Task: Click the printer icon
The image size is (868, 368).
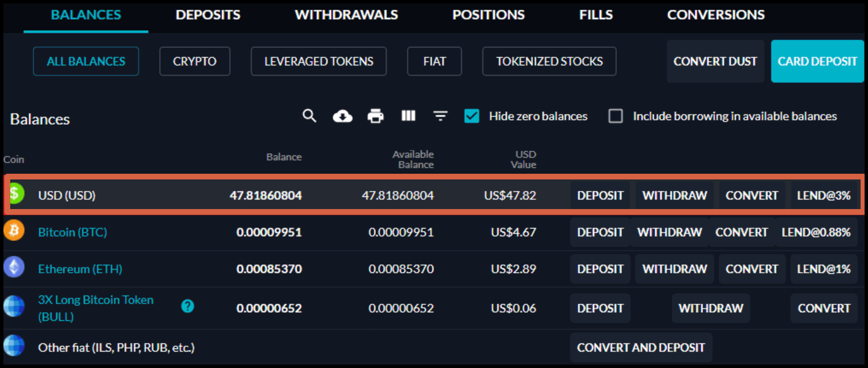Action: (375, 116)
